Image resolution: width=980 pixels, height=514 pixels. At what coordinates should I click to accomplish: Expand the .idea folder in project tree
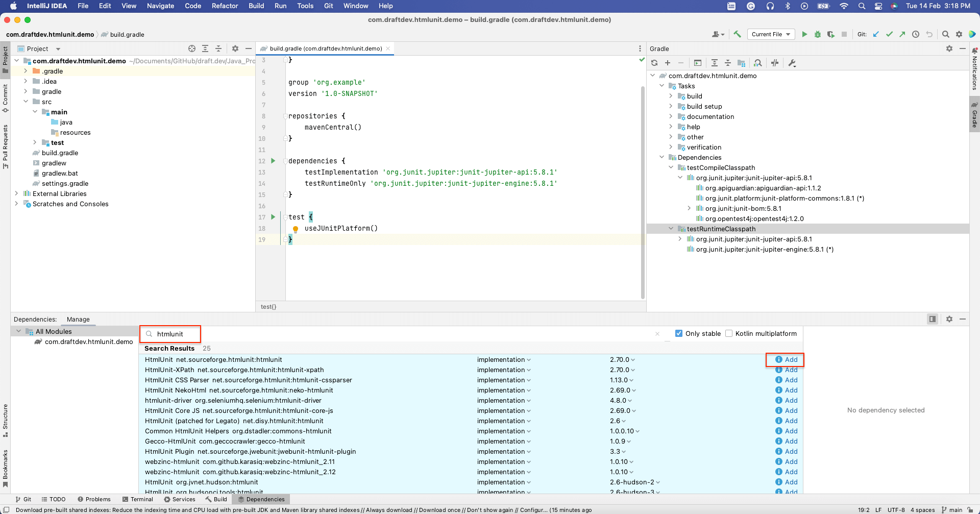[26, 81]
